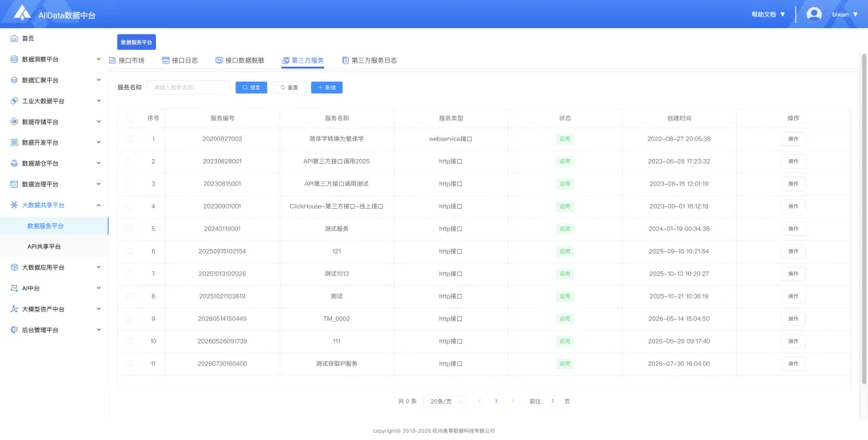Check the row for 测试服务
The height and width of the screenshot is (440, 868).
point(129,229)
